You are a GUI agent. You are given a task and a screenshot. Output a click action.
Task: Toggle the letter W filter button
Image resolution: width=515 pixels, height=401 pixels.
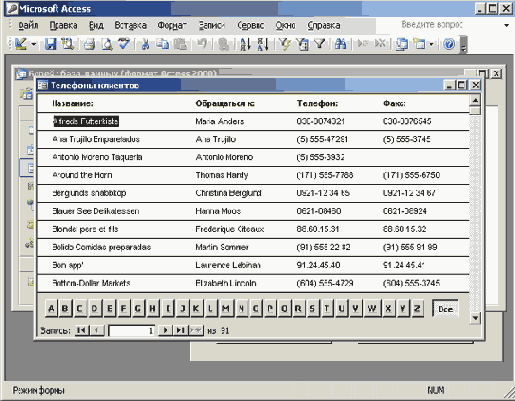(x=372, y=308)
